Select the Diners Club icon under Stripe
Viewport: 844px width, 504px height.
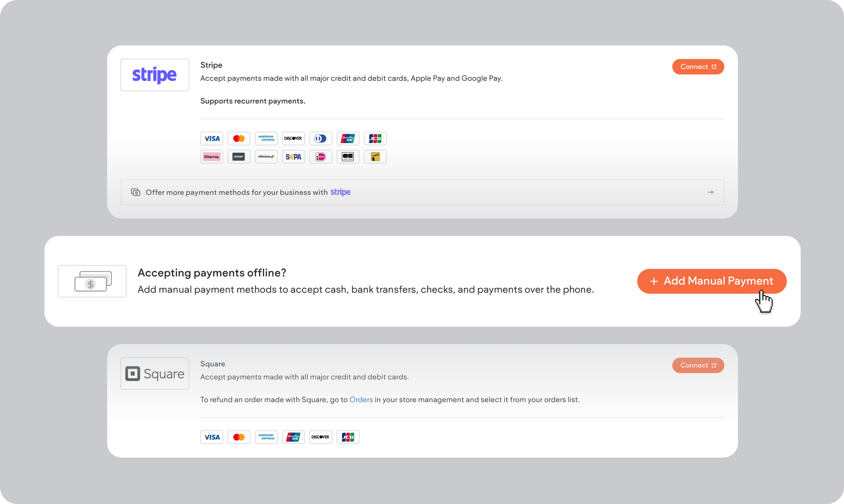[320, 138]
